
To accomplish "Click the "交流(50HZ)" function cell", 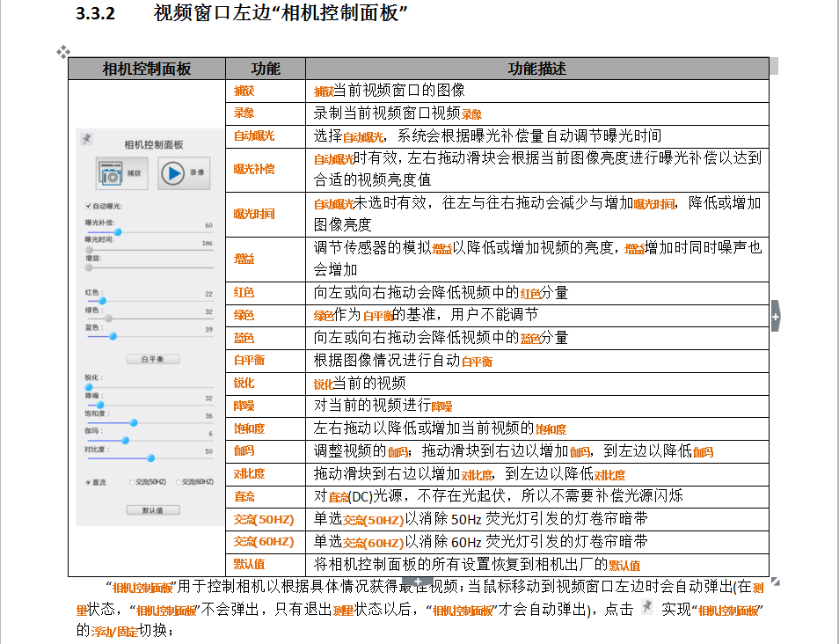I will tap(266, 519).
